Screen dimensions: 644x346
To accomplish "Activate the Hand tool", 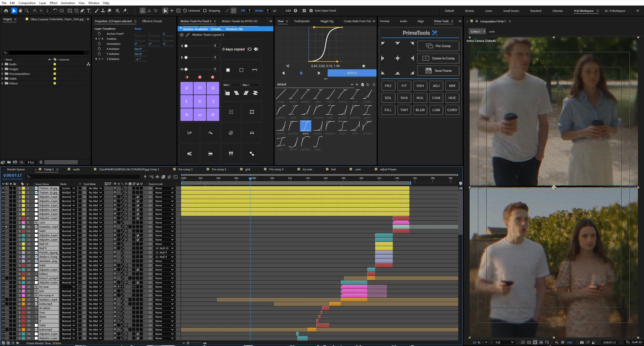I will point(20,11).
